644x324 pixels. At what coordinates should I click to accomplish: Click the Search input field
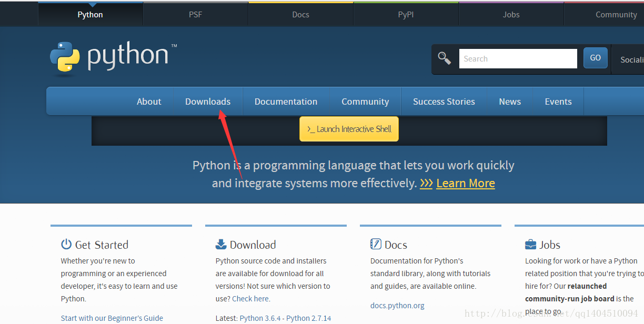(518, 58)
